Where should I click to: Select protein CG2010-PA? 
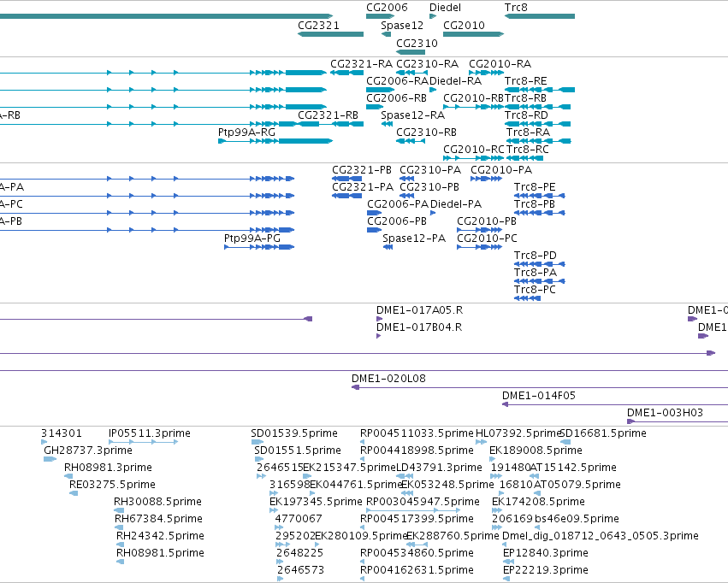[486, 179]
